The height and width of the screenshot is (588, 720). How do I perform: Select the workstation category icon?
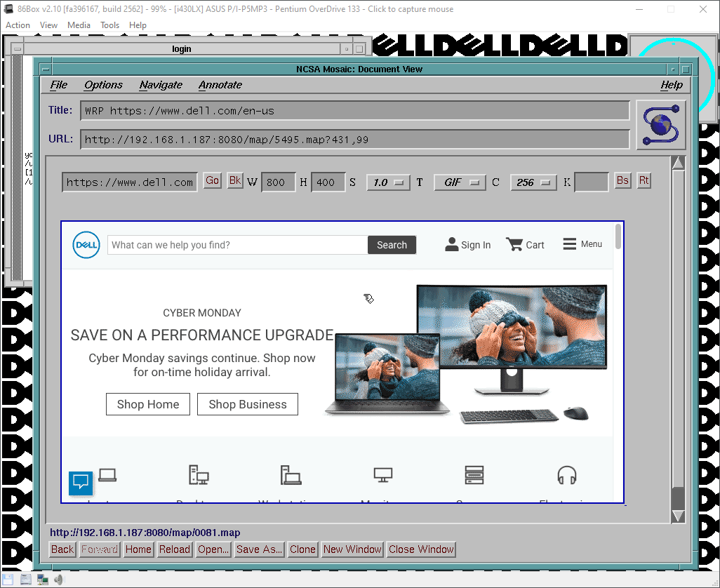(x=291, y=474)
